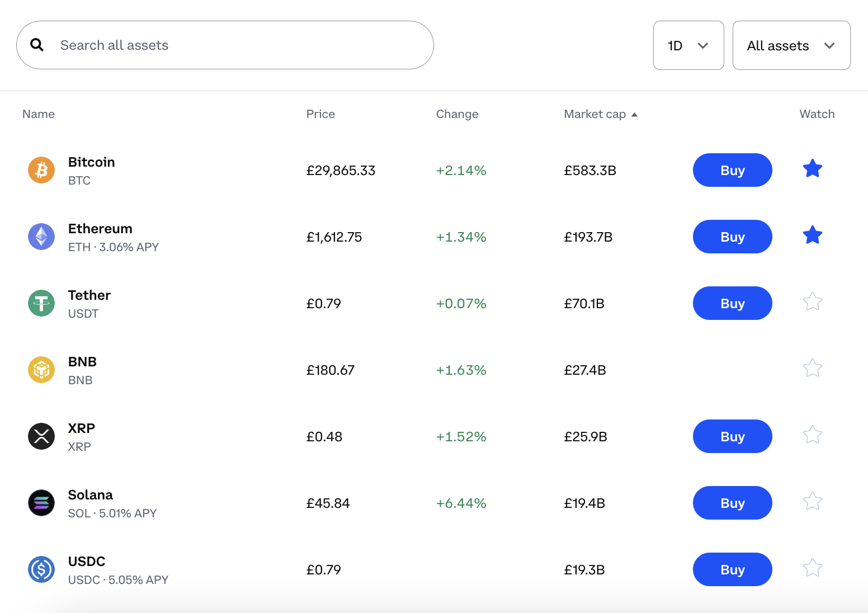Click the Solana logo icon
The width and height of the screenshot is (868, 613).
point(41,503)
